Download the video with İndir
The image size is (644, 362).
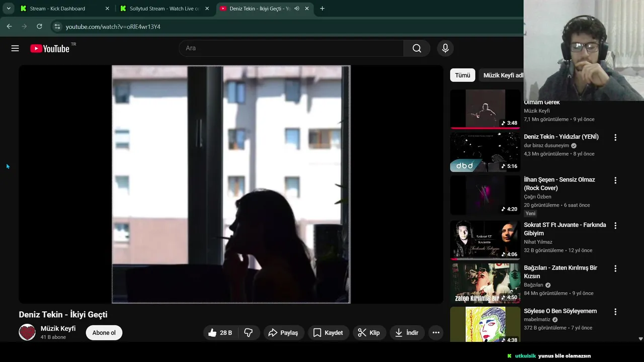click(408, 333)
